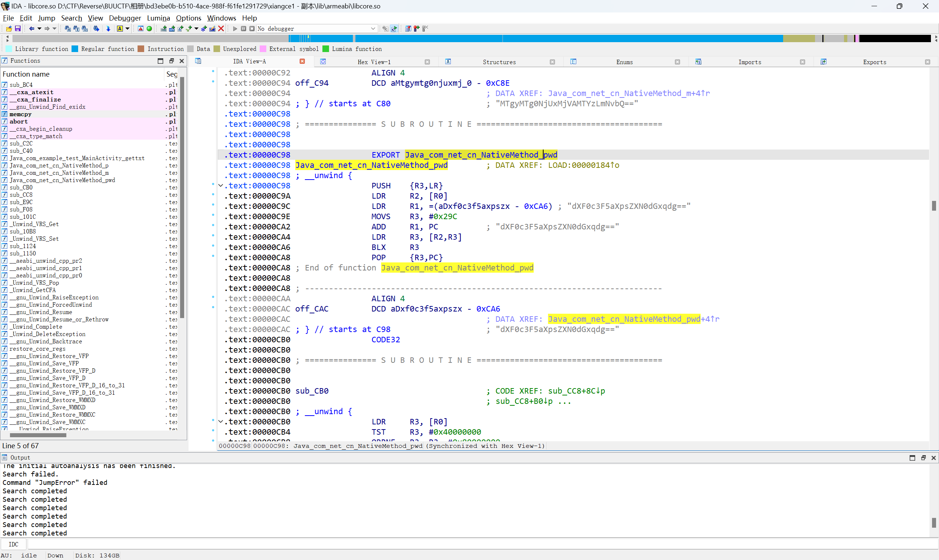
Task: Click the A-plus string icon
Action: 180,29
